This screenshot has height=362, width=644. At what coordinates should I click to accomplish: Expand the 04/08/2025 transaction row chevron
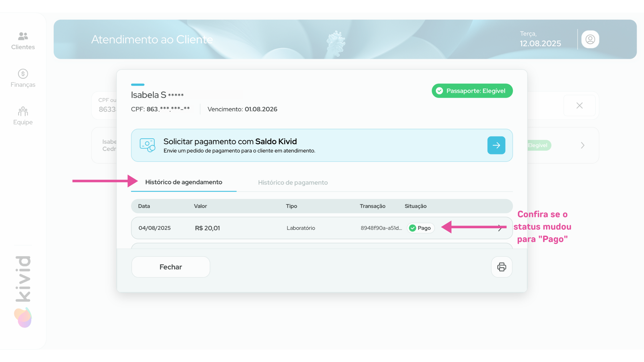(500, 228)
